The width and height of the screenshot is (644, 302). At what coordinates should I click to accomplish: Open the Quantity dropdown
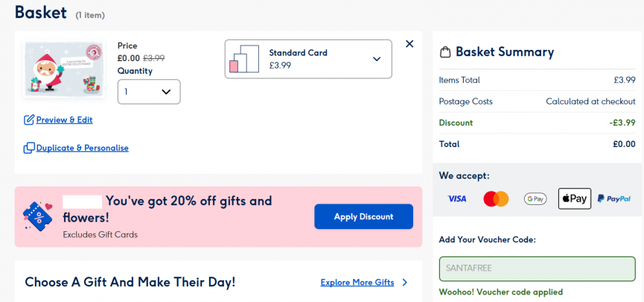[149, 92]
